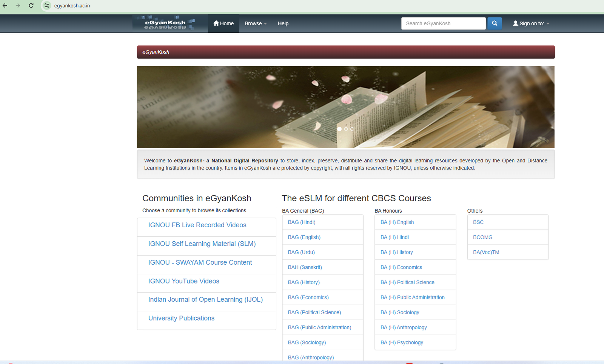This screenshot has width=604, height=364.
Task: Click the browser forward arrow
Action: (x=18, y=6)
